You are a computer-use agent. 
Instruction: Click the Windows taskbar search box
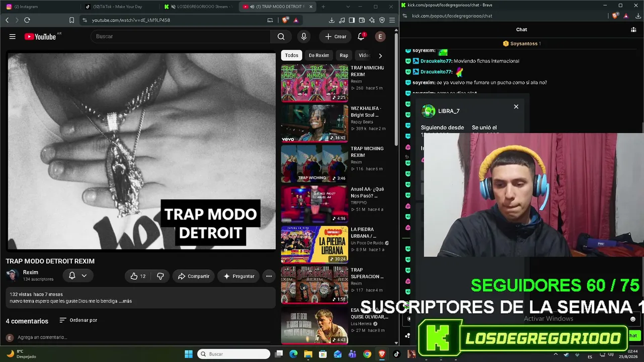233,354
